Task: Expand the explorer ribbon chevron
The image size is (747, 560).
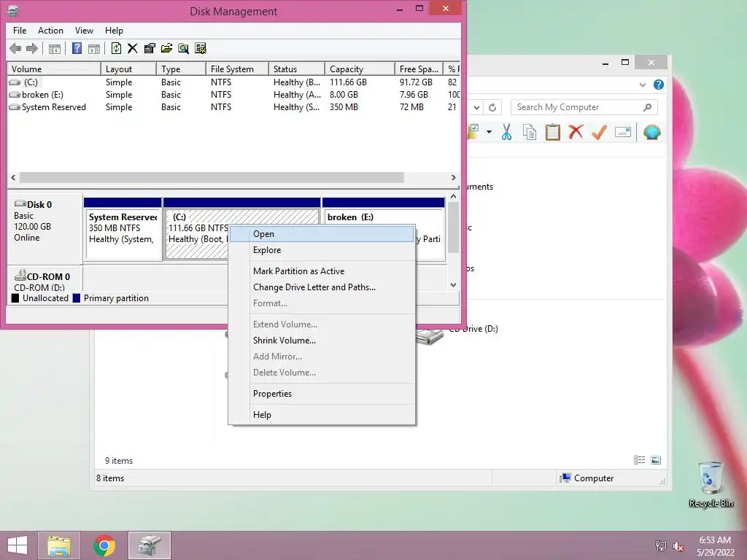Action: (642, 85)
